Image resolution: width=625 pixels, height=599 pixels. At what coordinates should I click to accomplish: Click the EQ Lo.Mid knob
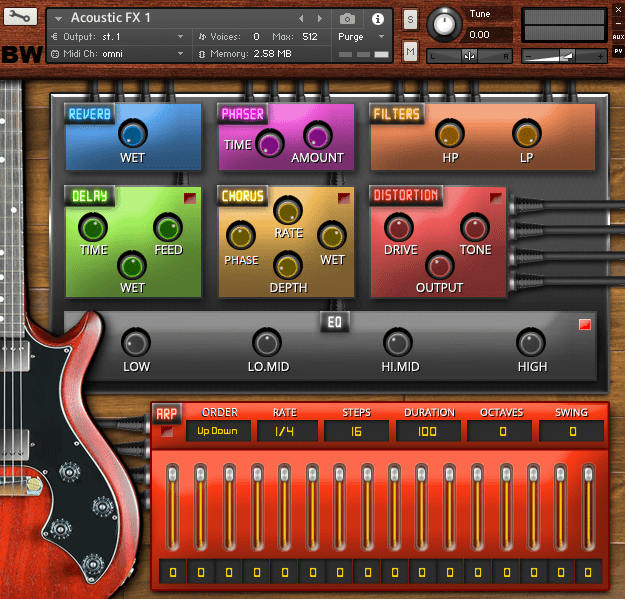tap(267, 343)
